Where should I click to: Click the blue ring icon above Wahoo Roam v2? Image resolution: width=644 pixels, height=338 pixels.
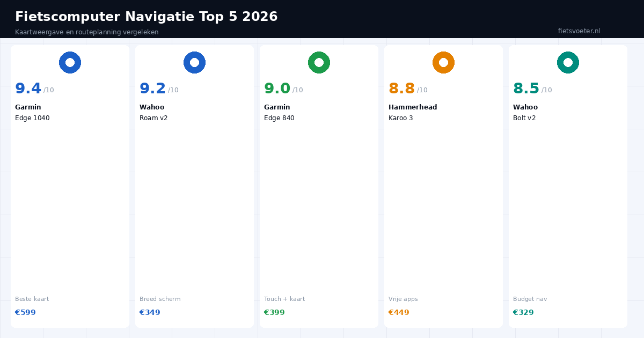[194, 63]
